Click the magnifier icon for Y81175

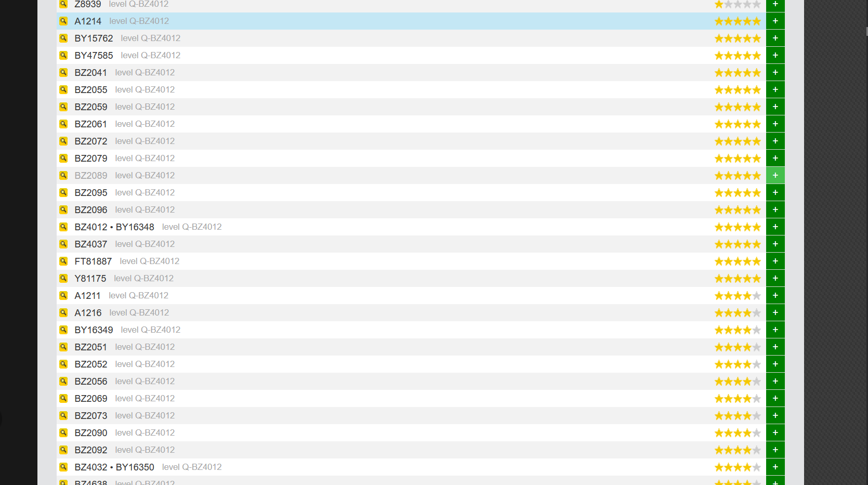[x=63, y=279]
